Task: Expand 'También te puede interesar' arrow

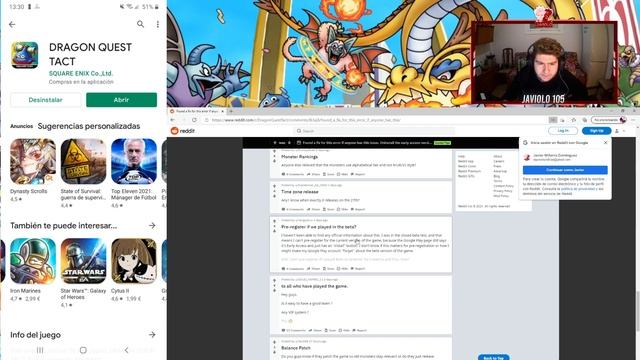Action: click(x=152, y=225)
